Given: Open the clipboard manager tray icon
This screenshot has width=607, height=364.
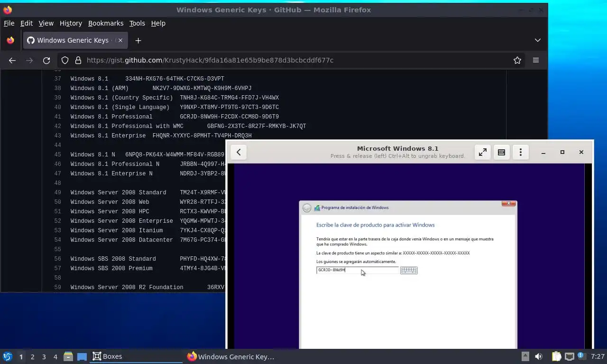Looking at the screenshot, I should coord(557,356).
